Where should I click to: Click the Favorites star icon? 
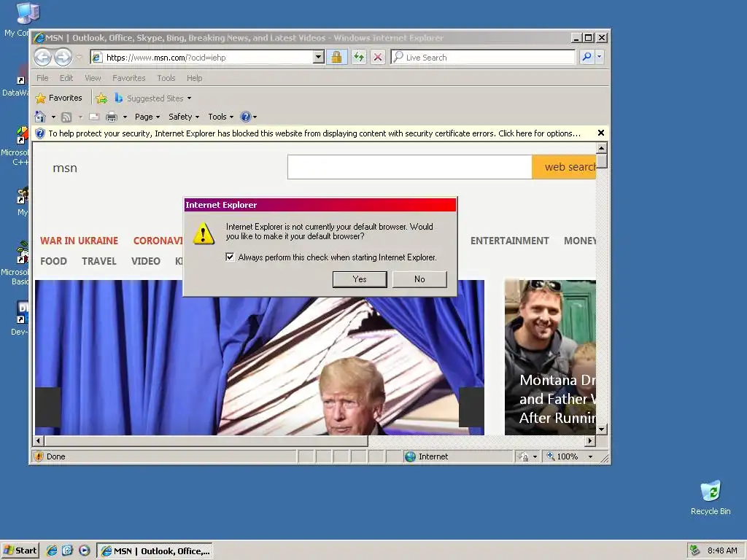click(41, 98)
